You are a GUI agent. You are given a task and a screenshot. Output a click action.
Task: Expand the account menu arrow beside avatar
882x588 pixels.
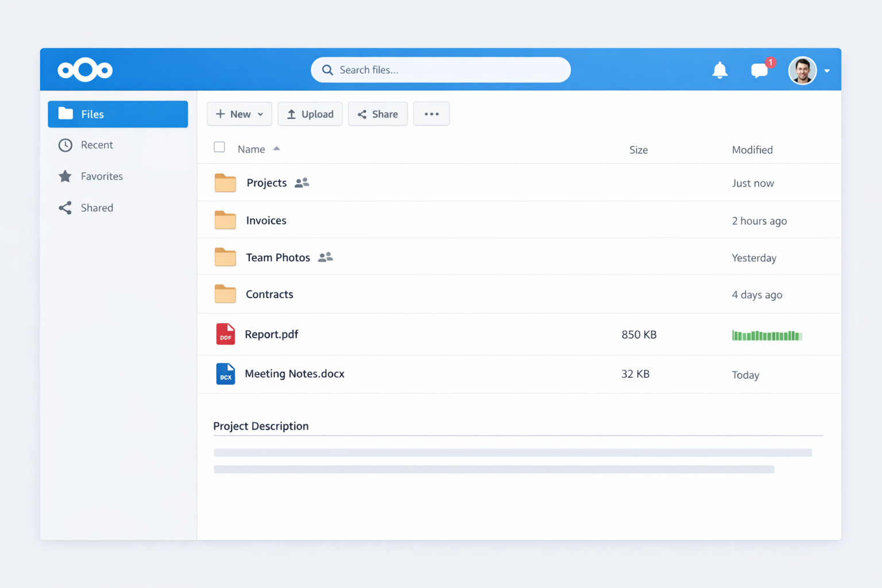(x=827, y=71)
